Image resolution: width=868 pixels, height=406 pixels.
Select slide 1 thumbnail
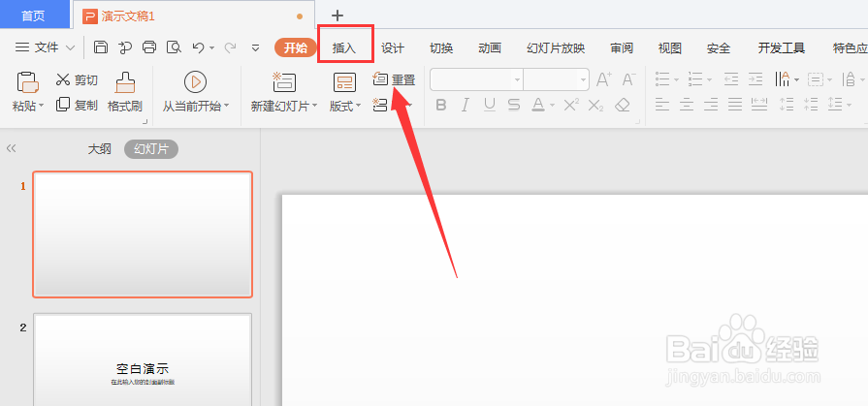click(x=143, y=234)
